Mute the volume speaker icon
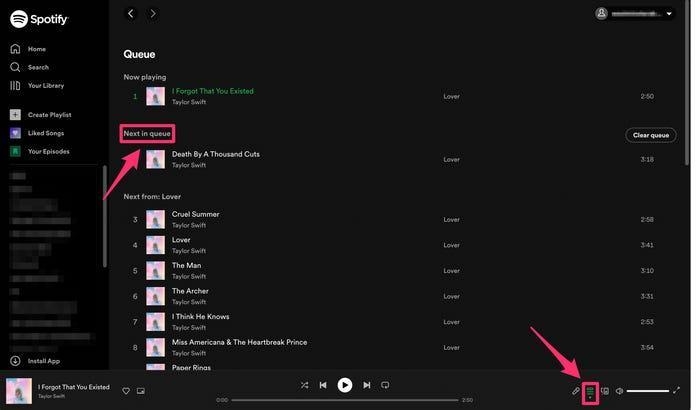Screen dimensions: 700x410 click(620, 391)
